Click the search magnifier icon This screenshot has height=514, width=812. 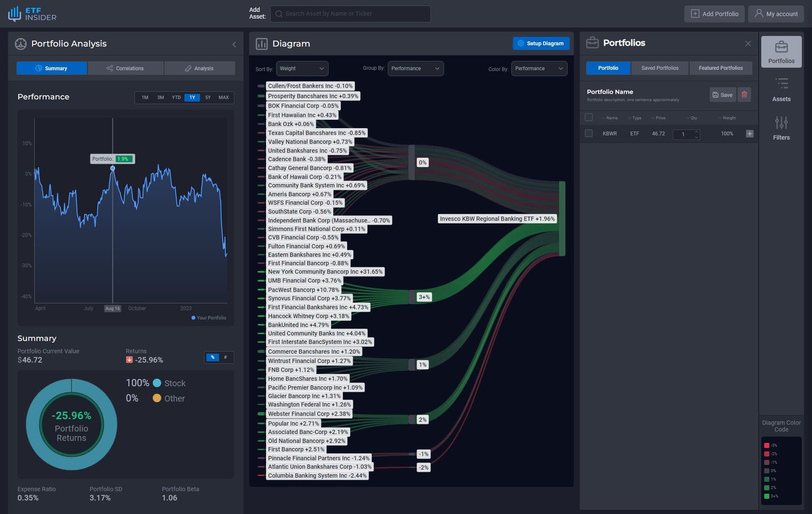(279, 14)
